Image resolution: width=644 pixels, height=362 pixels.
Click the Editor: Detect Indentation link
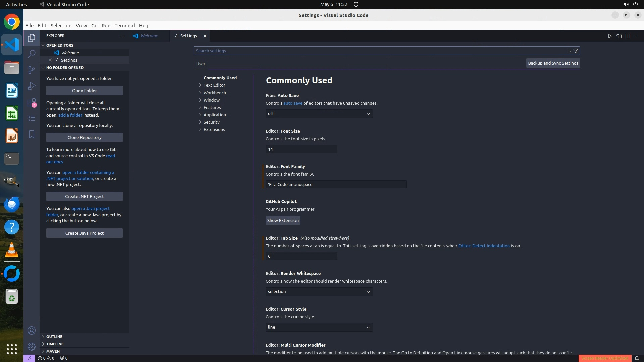[x=484, y=246]
